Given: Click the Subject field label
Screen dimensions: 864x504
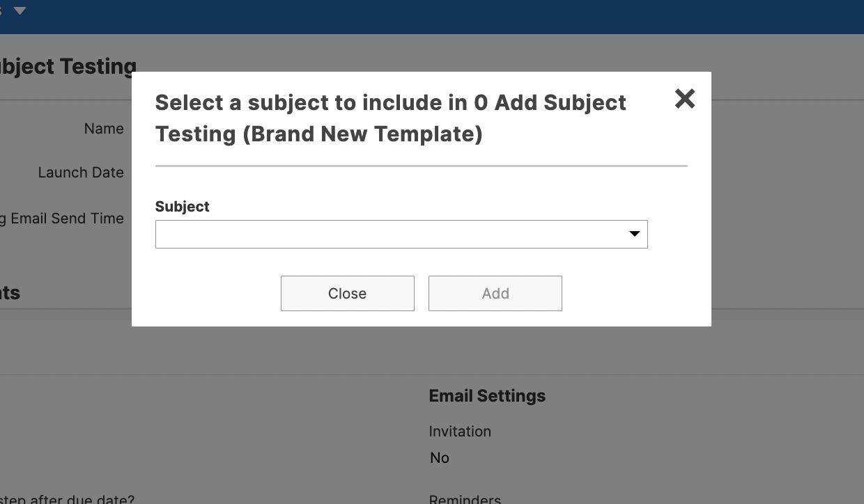Looking at the screenshot, I should (183, 207).
